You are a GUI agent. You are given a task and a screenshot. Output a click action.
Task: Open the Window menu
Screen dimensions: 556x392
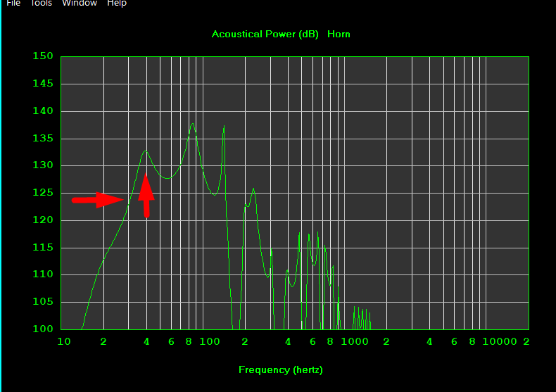[80, 4]
